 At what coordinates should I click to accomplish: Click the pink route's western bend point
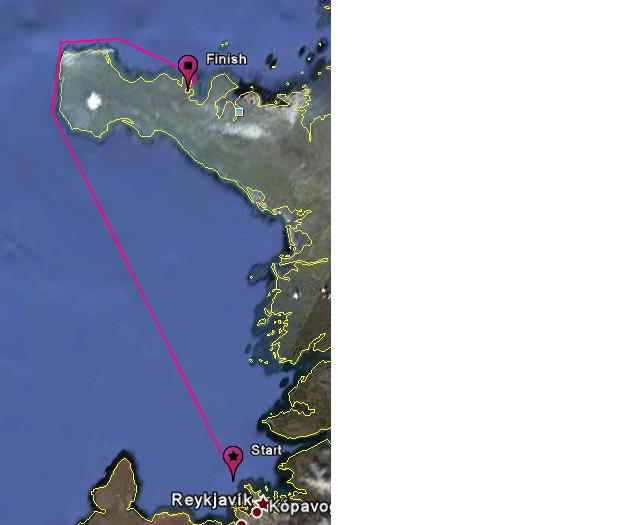pos(53,113)
